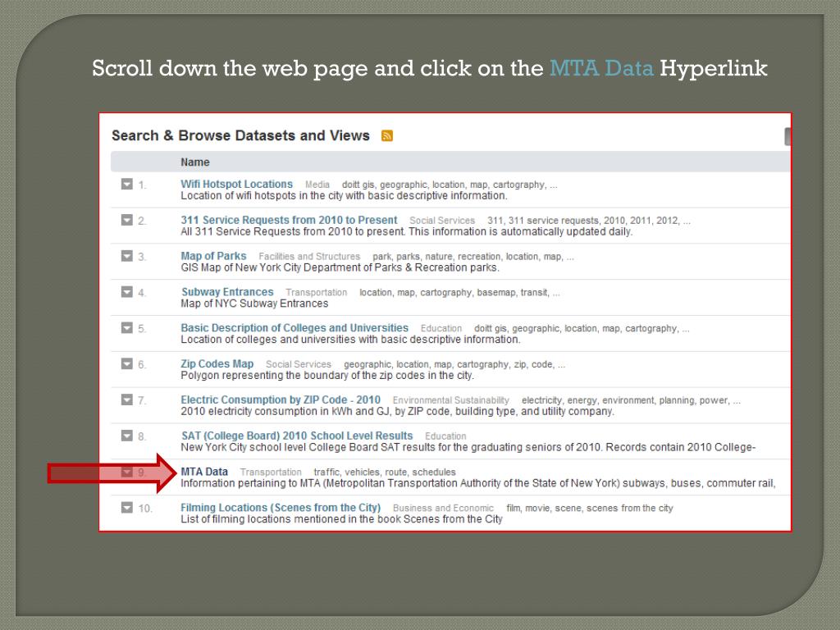This screenshot has width=840, height=630.
Task: Click the description '2010 electricity consumption in kWh and GJ'
Action: (x=397, y=411)
